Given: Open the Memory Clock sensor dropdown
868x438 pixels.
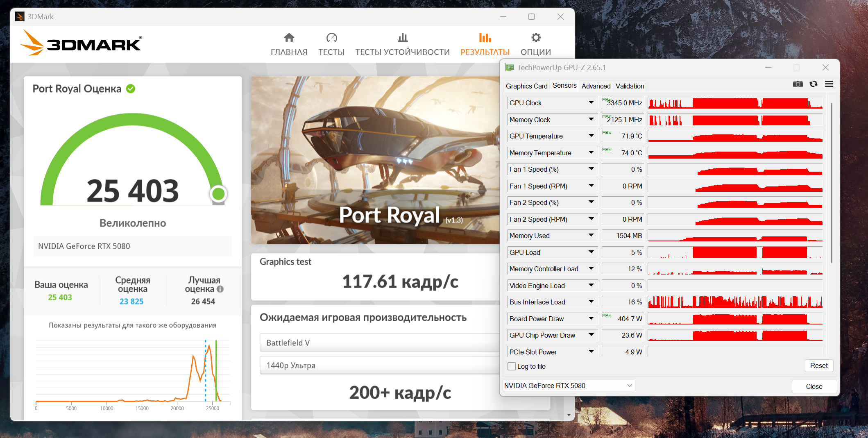Looking at the screenshot, I should [591, 119].
